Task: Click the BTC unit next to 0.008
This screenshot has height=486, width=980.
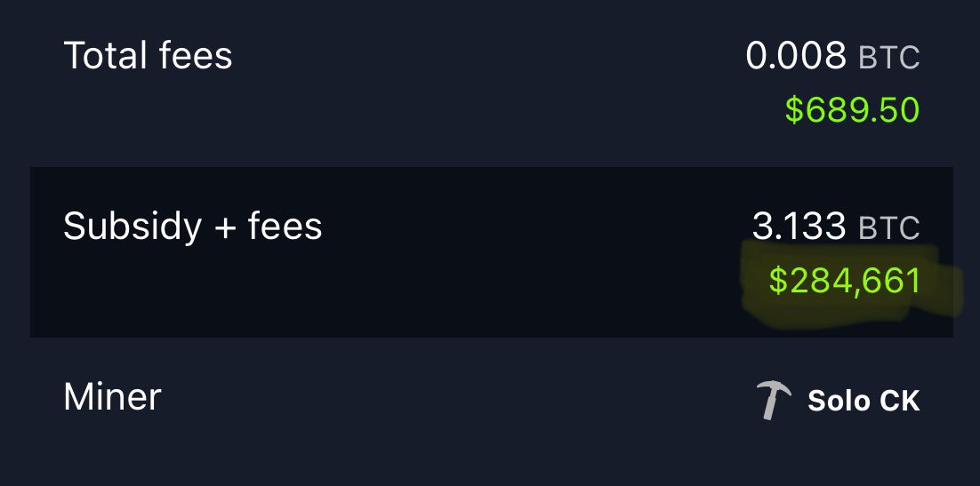Action: 888,59
